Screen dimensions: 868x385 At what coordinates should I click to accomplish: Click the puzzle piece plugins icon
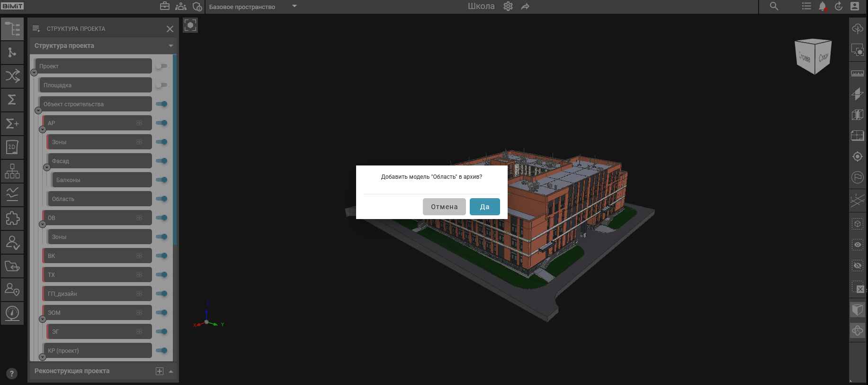12,218
